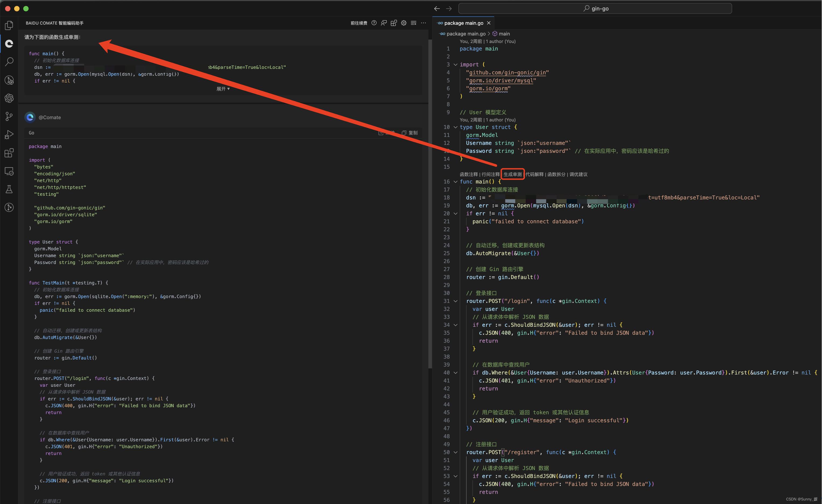
Task: Open the Comate settings gear
Action: 404,23
